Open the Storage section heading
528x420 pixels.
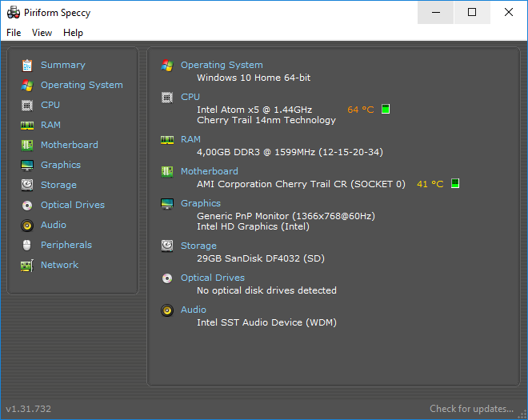[198, 246]
